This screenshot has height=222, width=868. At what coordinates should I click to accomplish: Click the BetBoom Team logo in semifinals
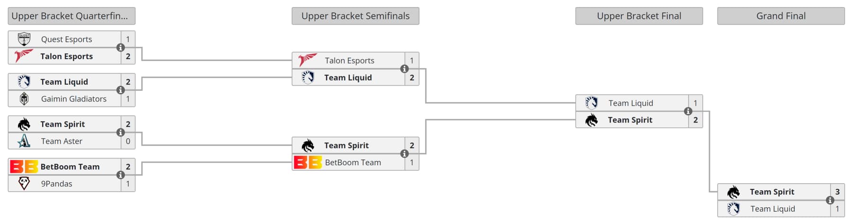[308, 162]
